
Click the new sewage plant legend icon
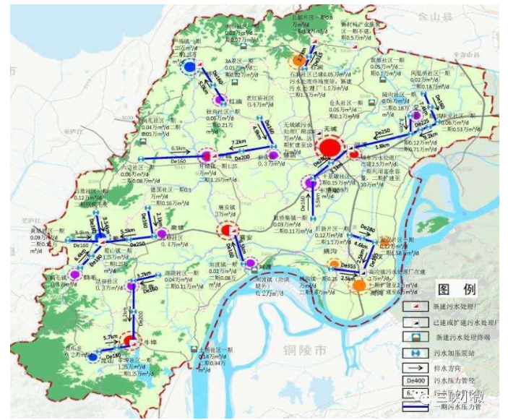coord(414,306)
